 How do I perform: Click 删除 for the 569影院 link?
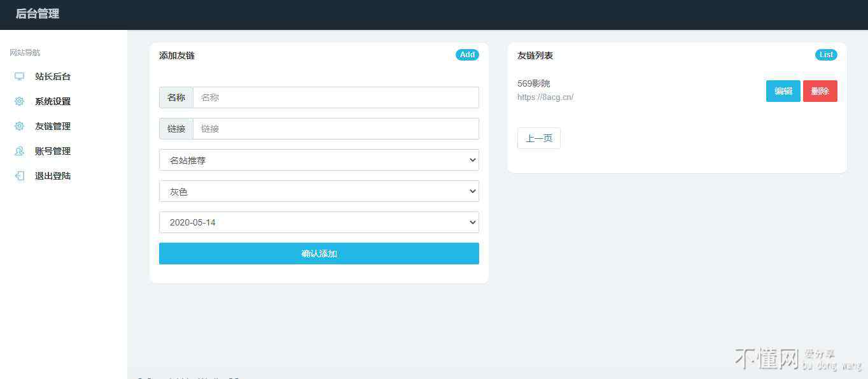820,91
